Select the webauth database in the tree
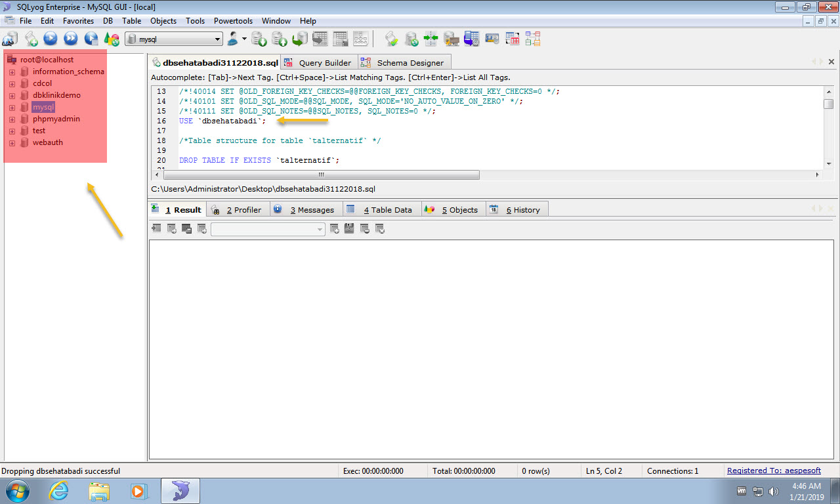 pyautogui.click(x=48, y=142)
